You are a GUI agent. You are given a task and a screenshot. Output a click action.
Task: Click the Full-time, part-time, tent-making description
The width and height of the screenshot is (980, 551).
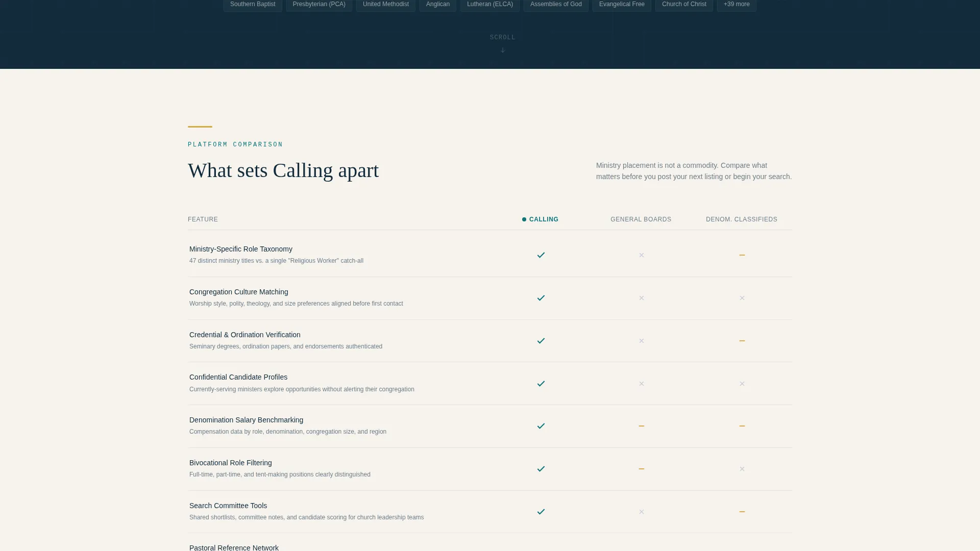point(280,474)
